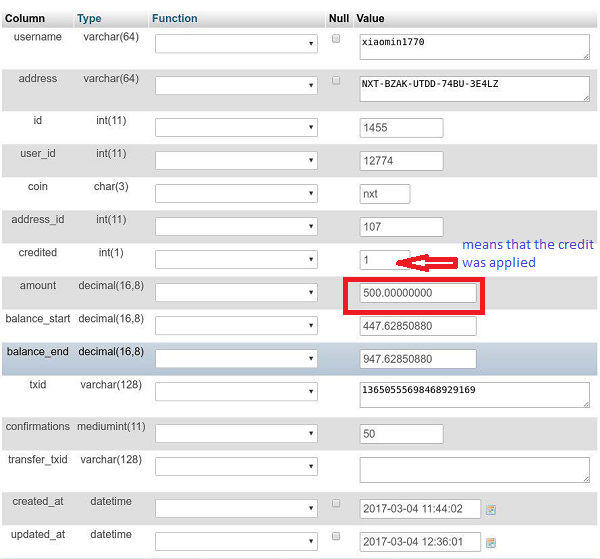The height and width of the screenshot is (559, 600).
Task: Open the calendar picker for created_at
Action: (x=491, y=509)
